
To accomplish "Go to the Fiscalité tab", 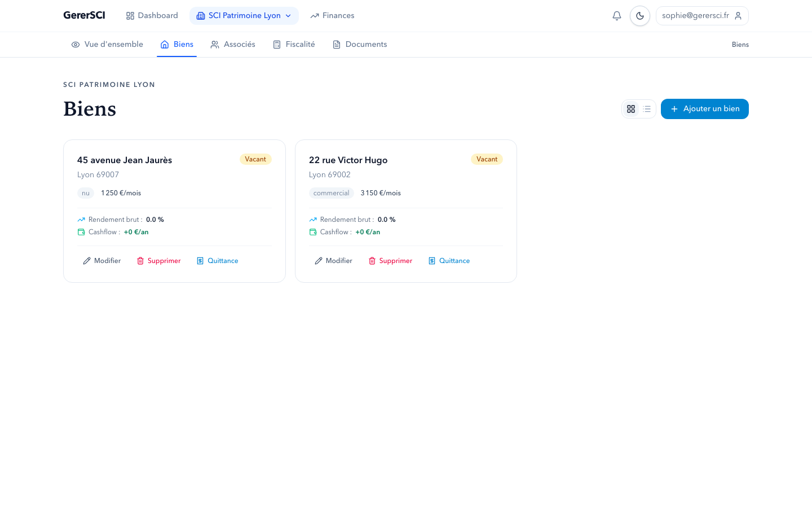I will 294,45.
